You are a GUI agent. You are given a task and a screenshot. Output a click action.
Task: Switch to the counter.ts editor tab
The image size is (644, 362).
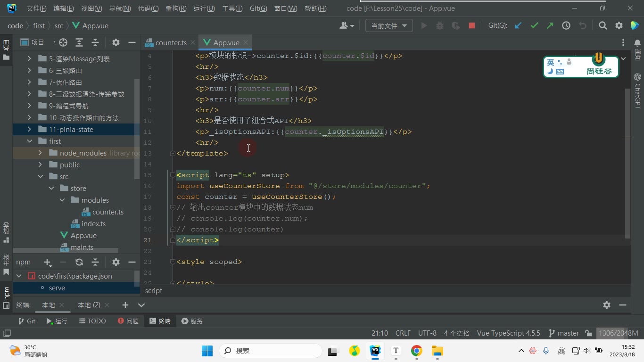pyautogui.click(x=171, y=42)
